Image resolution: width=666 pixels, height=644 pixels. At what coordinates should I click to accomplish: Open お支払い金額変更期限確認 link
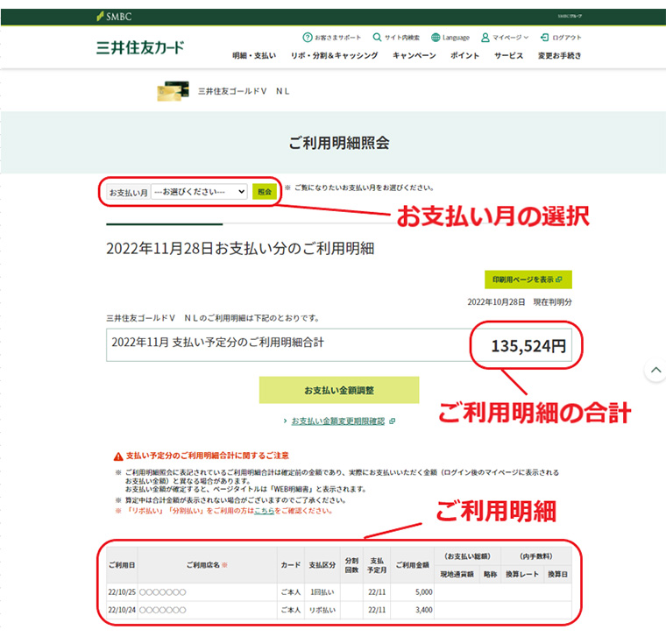pyautogui.click(x=338, y=421)
